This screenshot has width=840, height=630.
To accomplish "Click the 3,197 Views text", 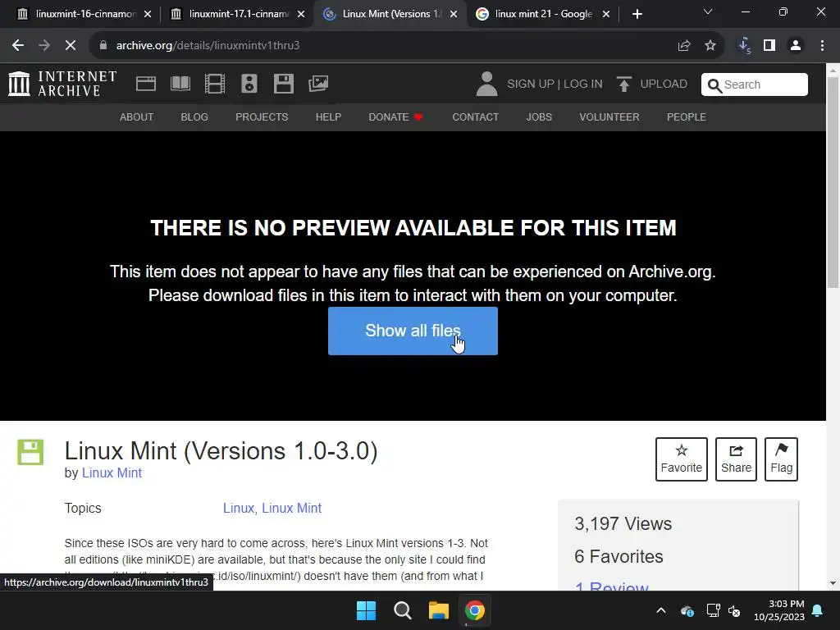I will click(623, 524).
